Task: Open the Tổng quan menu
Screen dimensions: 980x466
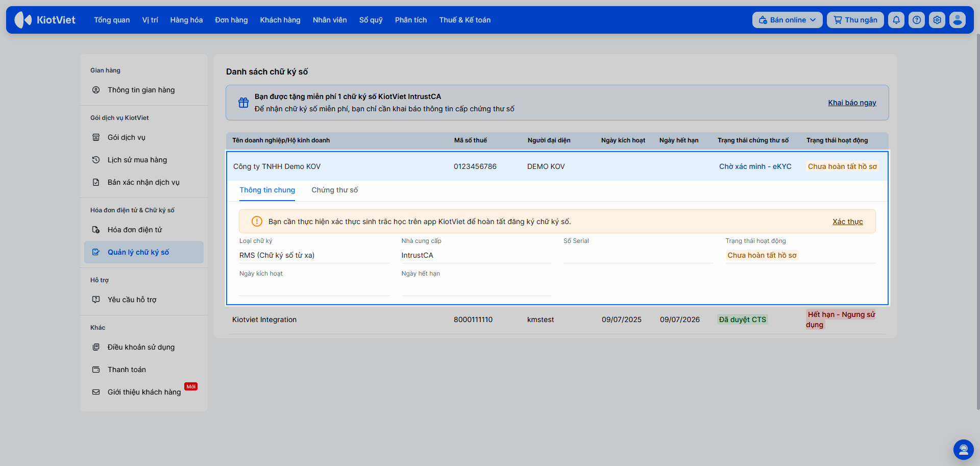Action: pyautogui.click(x=112, y=20)
